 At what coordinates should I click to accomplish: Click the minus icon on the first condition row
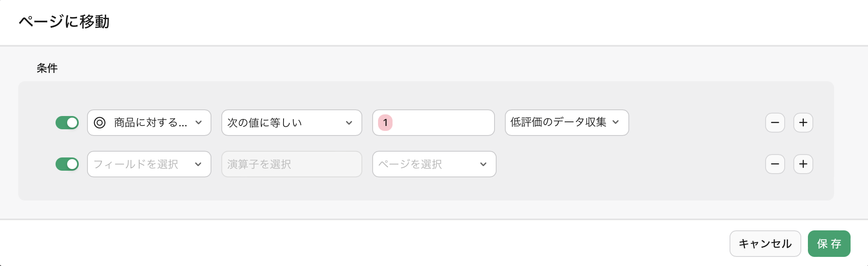(x=775, y=123)
